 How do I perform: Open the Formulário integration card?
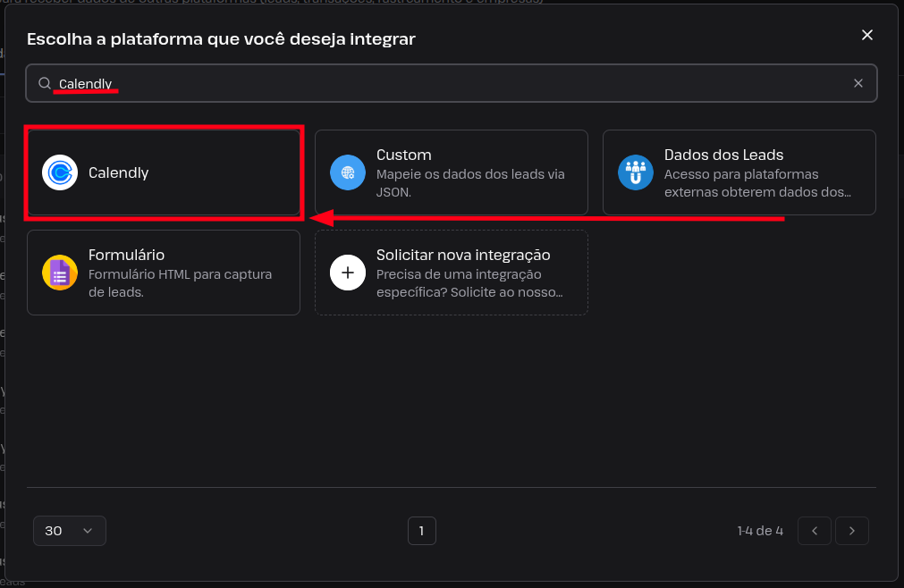pyautogui.click(x=164, y=273)
